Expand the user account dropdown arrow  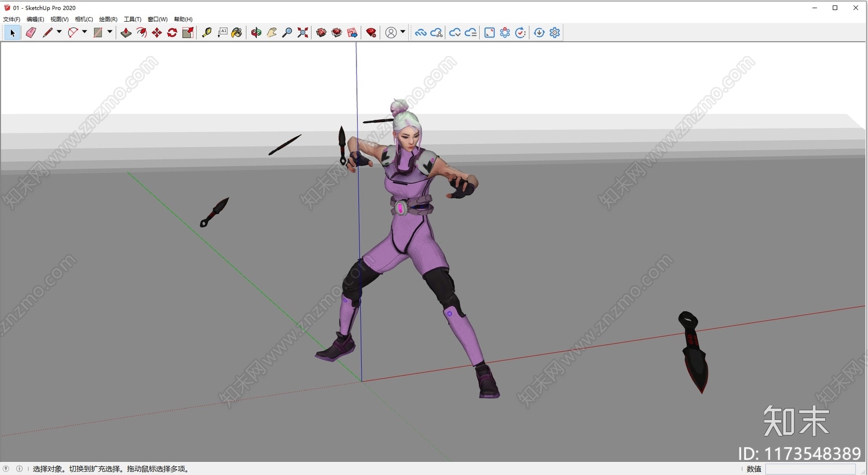403,32
